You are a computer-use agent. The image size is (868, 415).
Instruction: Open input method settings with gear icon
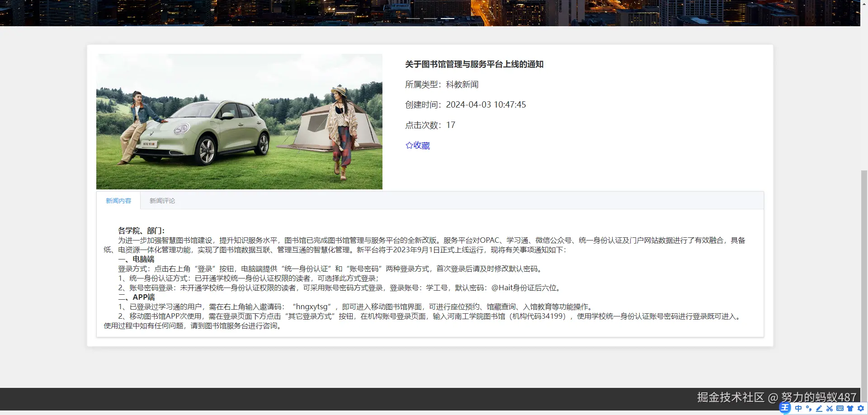click(x=860, y=408)
